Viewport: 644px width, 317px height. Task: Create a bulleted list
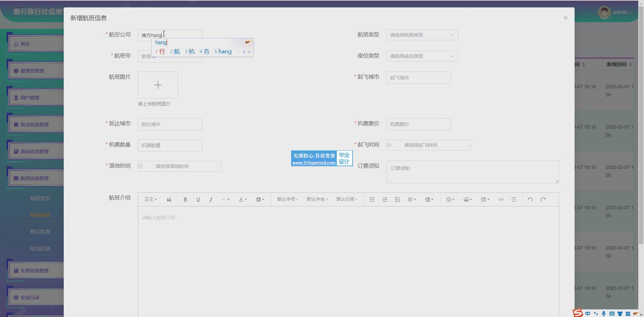(x=372, y=199)
